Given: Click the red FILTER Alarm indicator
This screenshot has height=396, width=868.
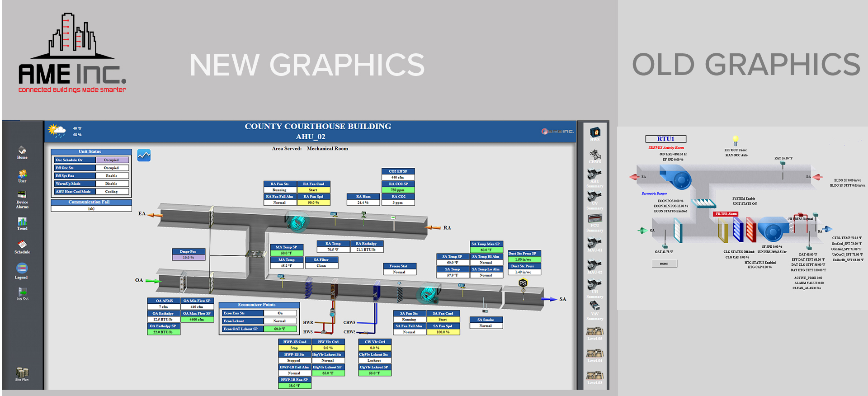Looking at the screenshot, I should pyautogui.click(x=726, y=214).
